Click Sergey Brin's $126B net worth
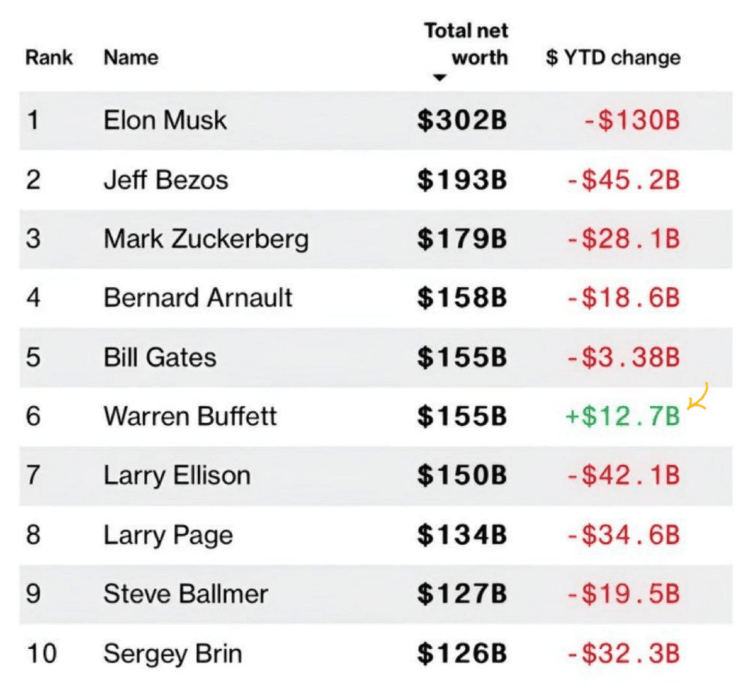The height and width of the screenshot is (700, 740). pyautogui.click(x=462, y=653)
